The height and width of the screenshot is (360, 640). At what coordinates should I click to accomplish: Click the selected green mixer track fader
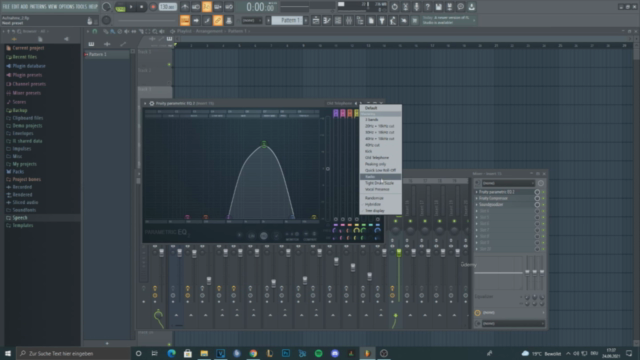(399, 253)
